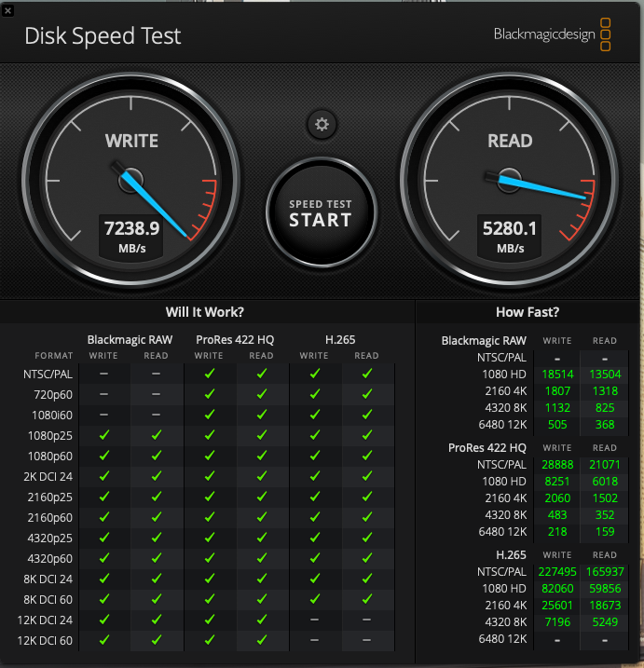Click the Blackmagic RAW heading in How Fast
The height and width of the screenshot is (668, 644).
point(484,341)
